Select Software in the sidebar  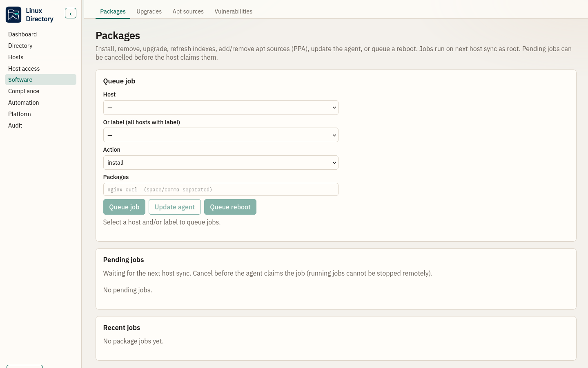pyautogui.click(x=40, y=80)
